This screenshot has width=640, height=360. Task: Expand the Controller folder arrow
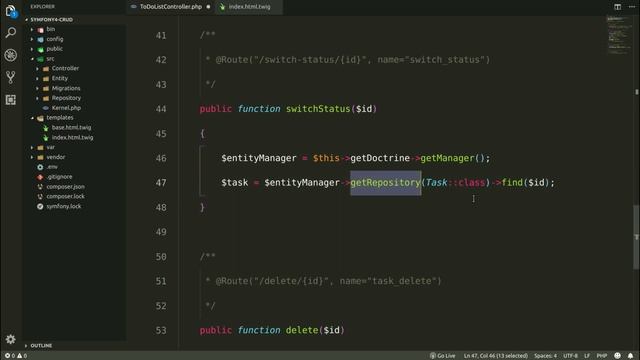[x=38, y=69]
